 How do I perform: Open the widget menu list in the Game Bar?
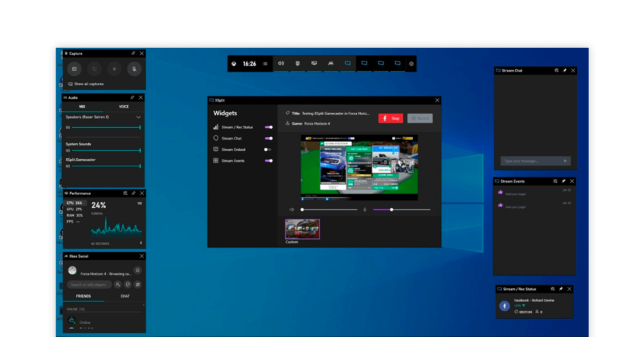265,64
